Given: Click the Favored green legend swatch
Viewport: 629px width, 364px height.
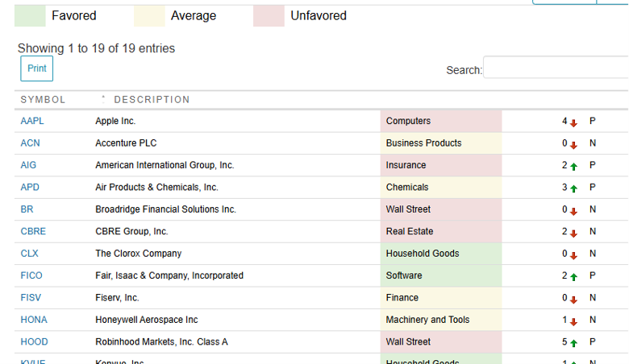Looking at the screenshot, I should 30,16.
